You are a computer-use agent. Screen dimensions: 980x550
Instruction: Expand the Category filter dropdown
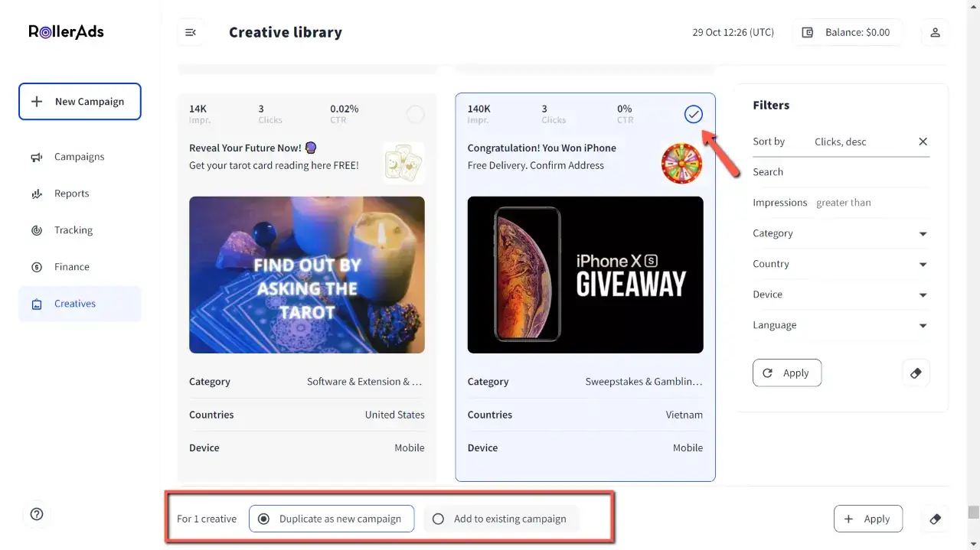(841, 233)
